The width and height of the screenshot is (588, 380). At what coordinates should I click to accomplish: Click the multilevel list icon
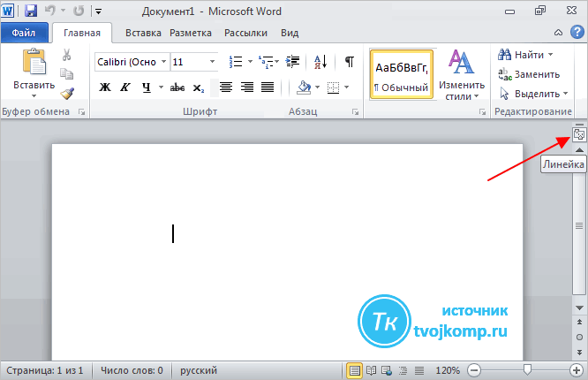[x=266, y=62]
